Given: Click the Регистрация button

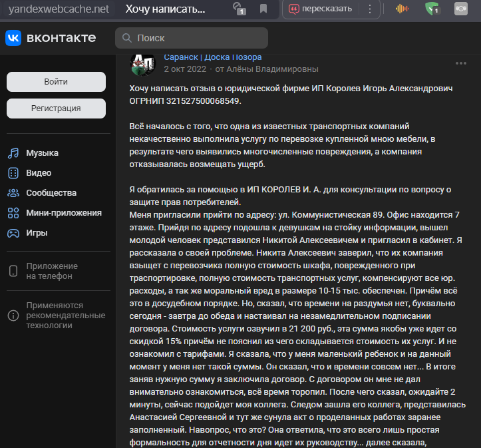Looking at the screenshot, I should 56,109.
